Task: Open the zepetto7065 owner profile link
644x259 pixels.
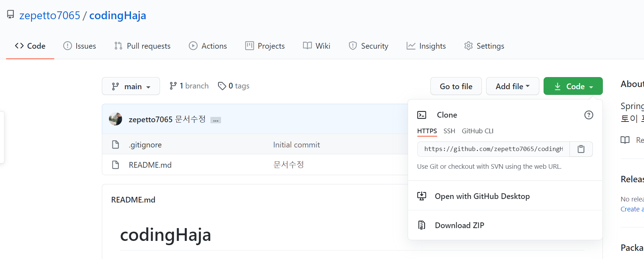Action: (x=50, y=15)
